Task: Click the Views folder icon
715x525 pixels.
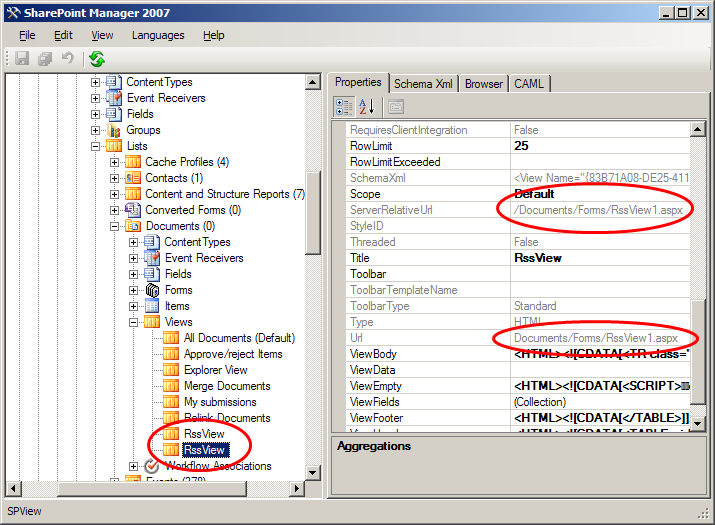Action: [152, 322]
